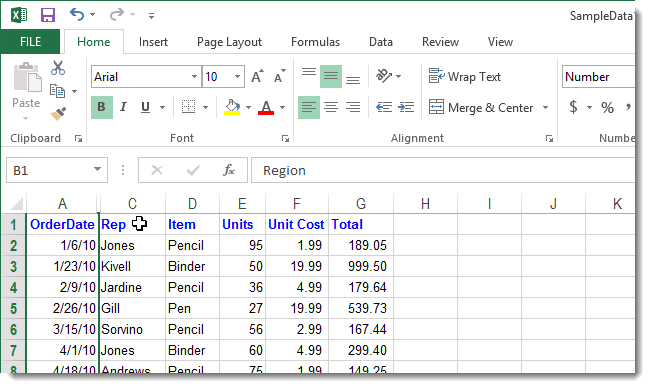Screen dimensions: 650x388
Task: Open the Name Box dropdown arrow
Action: 97,170
